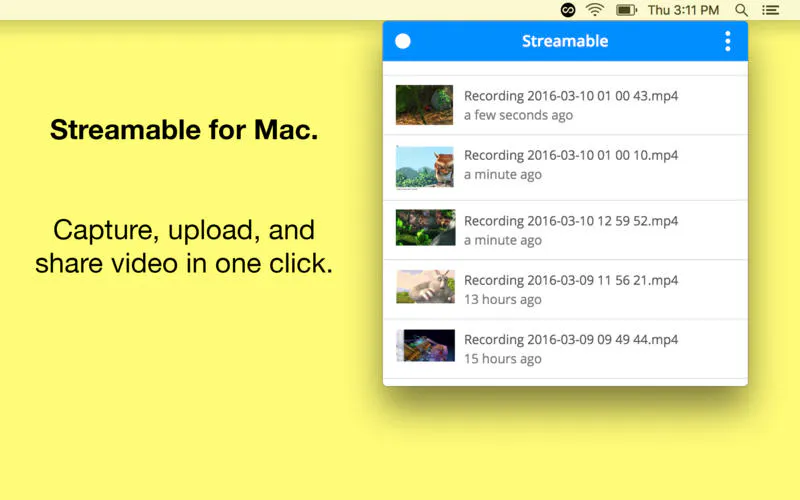Open thumbnail of Recording 01 00 10
The height and width of the screenshot is (500, 800).
(424, 167)
